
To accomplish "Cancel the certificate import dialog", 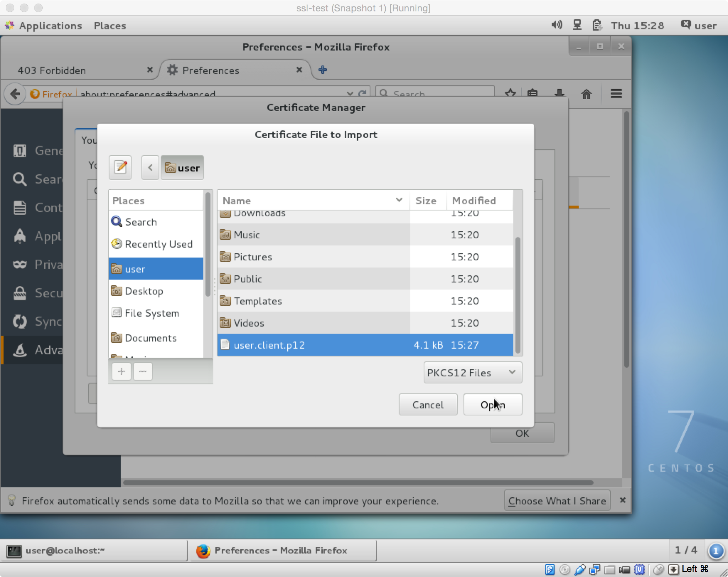I will 428,404.
